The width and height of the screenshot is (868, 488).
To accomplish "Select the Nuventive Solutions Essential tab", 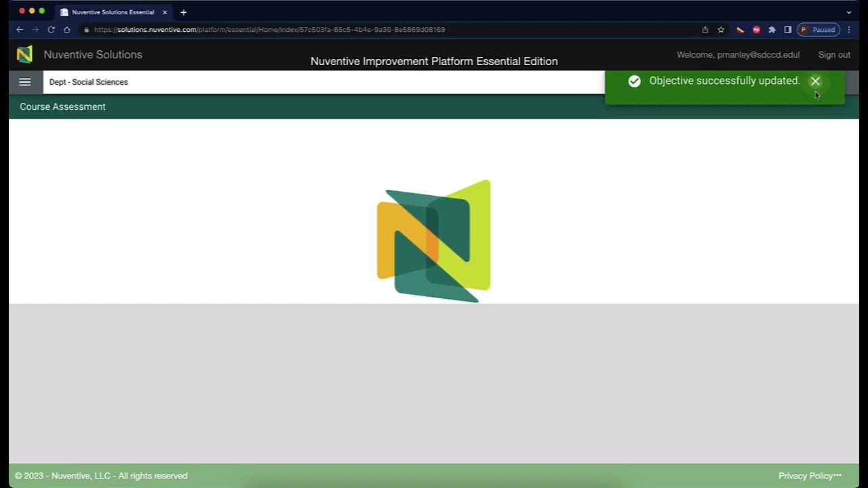I will 113,12.
